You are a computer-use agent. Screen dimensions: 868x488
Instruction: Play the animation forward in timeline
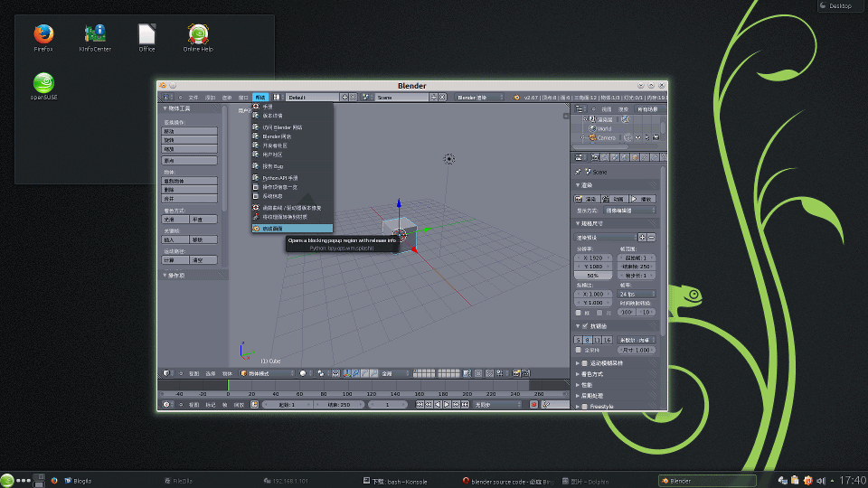448,405
